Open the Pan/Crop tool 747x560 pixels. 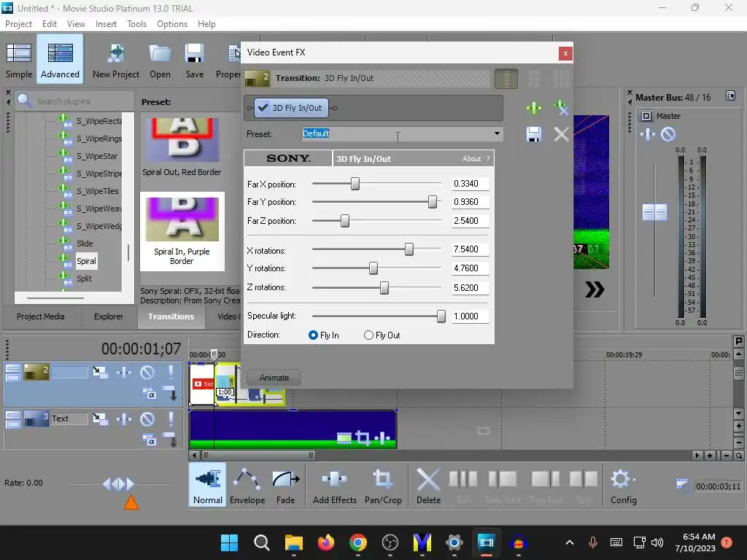tap(383, 485)
